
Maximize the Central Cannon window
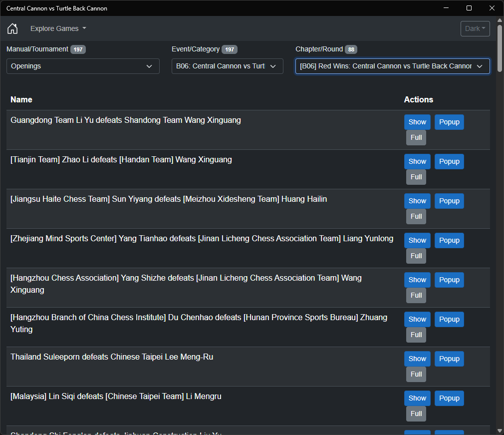coord(469,8)
